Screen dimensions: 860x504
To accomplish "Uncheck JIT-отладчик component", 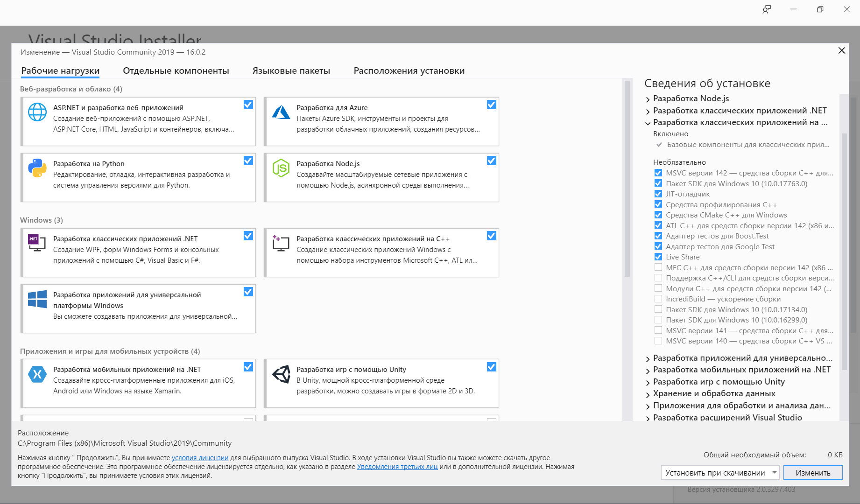I will coord(658,194).
